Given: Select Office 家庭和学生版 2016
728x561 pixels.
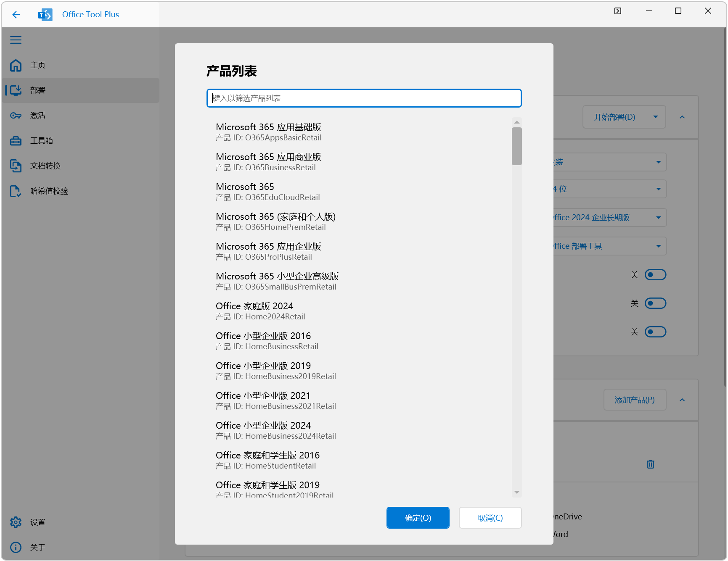Looking at the screenshot, I should point(360,460).
